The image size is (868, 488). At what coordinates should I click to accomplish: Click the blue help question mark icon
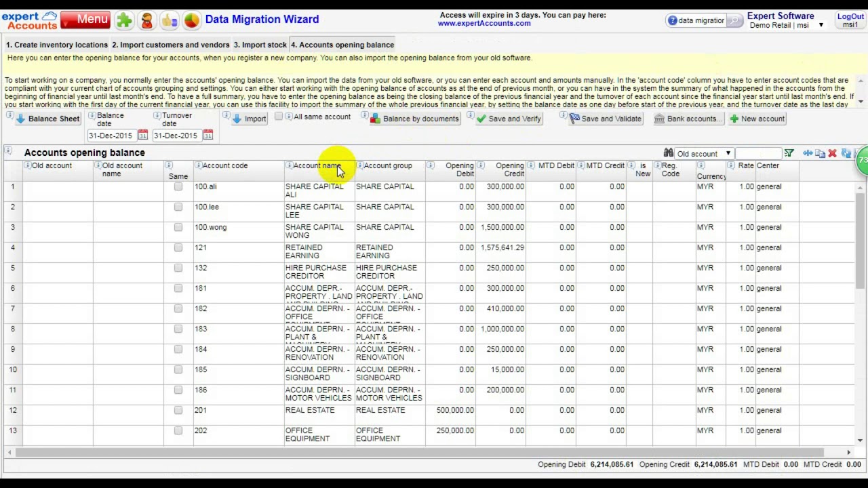672,21
